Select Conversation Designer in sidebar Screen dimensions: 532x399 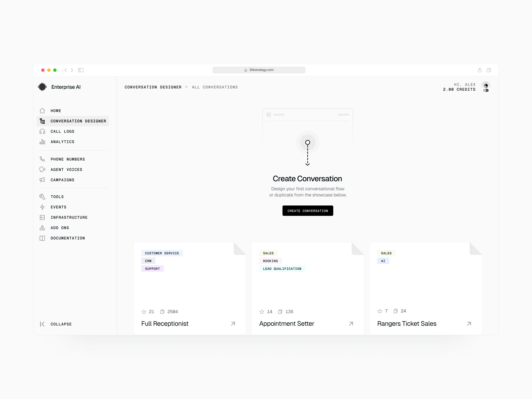tap(73, 121)
